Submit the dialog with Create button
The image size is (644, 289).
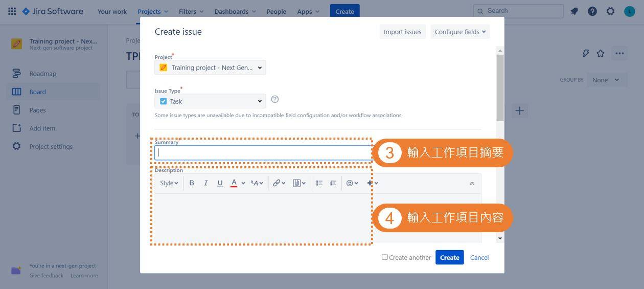pyautogui.click(x=449, y=257)
